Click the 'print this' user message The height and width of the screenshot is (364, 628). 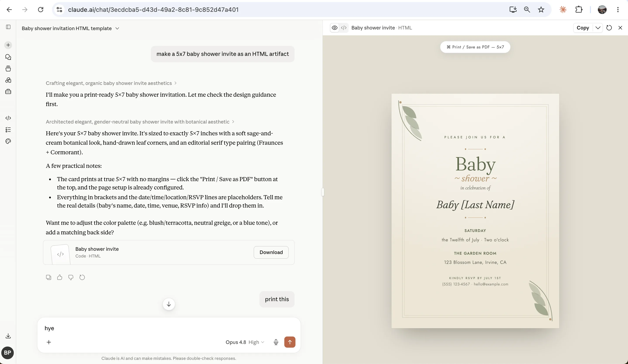coord(277,299)
